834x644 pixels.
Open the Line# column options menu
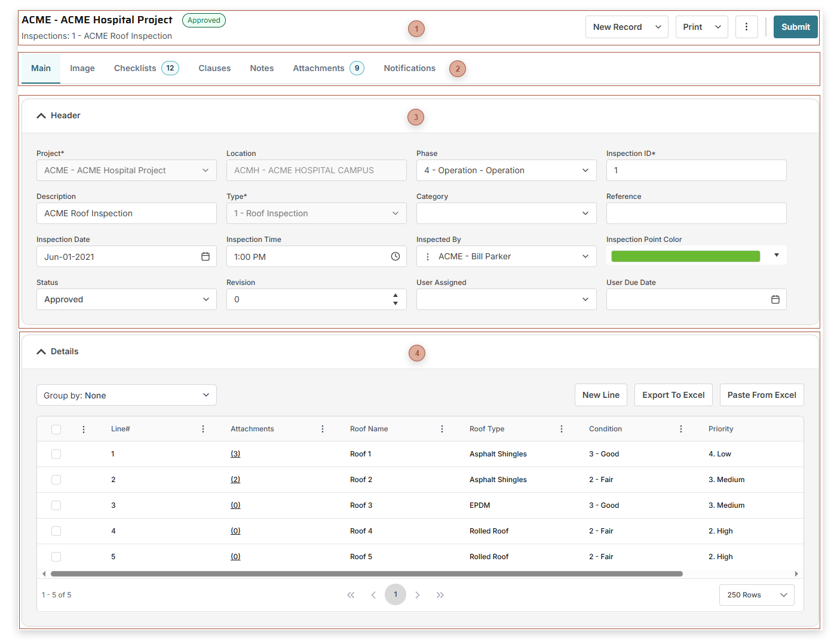click(203, 429)
